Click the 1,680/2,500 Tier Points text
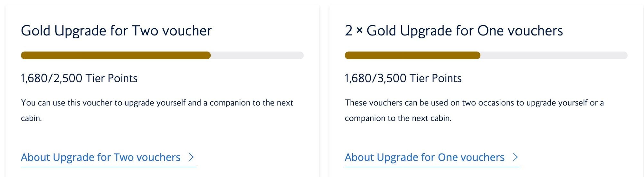 [x=79, y=78]
